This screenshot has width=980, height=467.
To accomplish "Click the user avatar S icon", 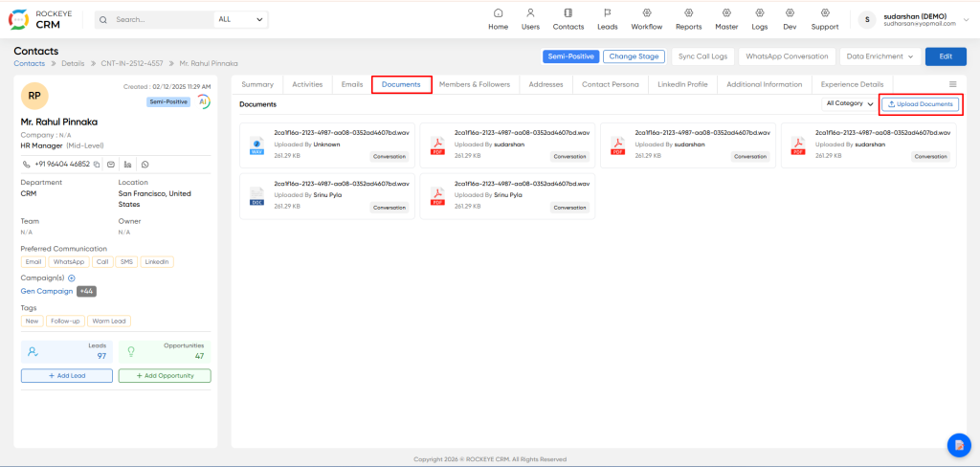I will [x=867, y=19].
